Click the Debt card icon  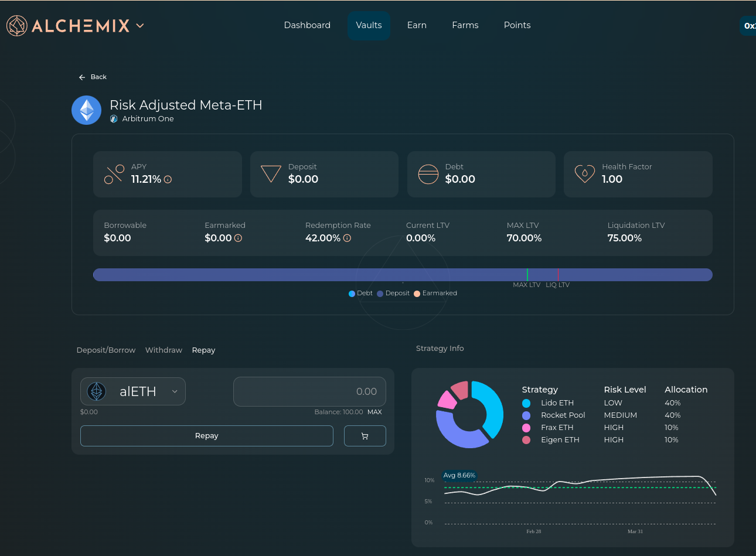(x=428, y=174)
